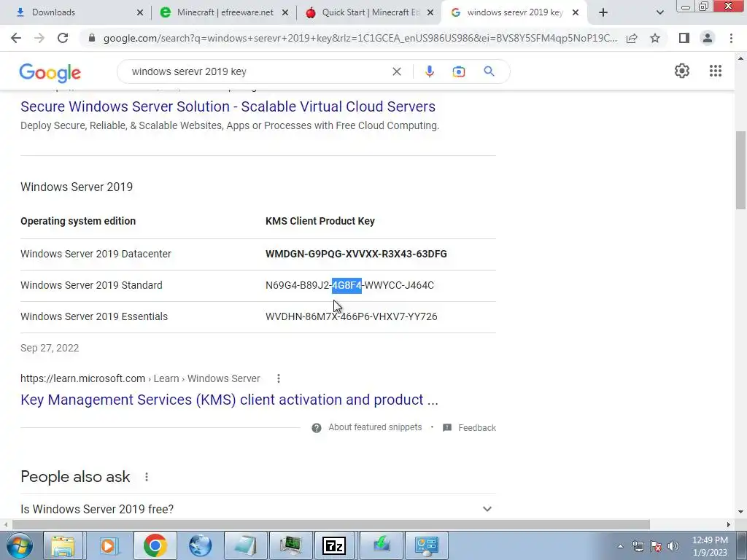Open Chrome from the taskbar
Screen dimensions: 747x560
pos(155,545)
